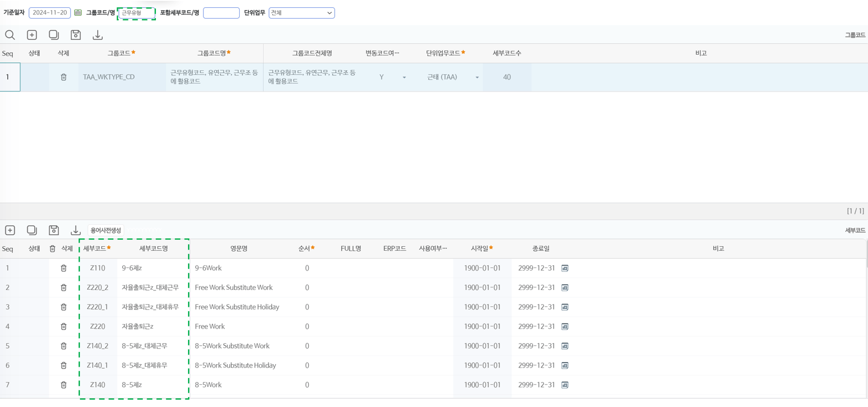Click the ERP코드 column header
Screen dimensions: 868x407
coord(395,248)
